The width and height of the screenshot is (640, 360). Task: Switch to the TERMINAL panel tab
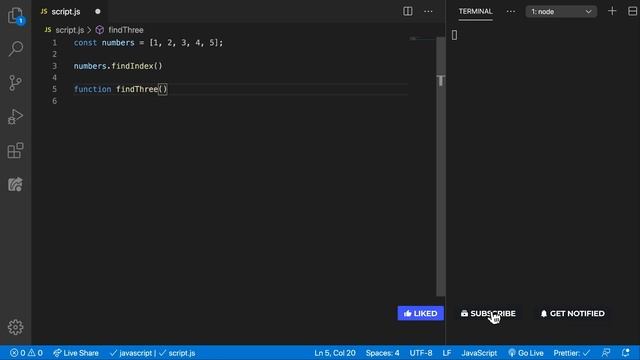click(475, 11)
